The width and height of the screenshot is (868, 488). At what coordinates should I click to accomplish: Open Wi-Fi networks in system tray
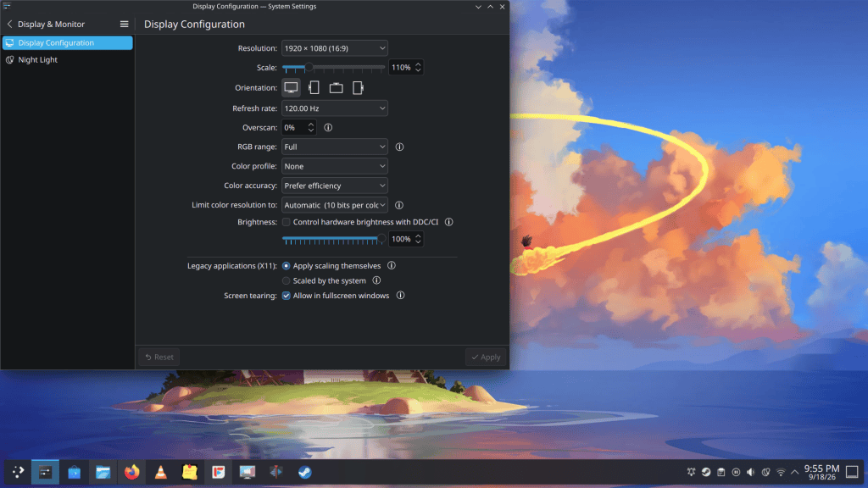point(781,472)
